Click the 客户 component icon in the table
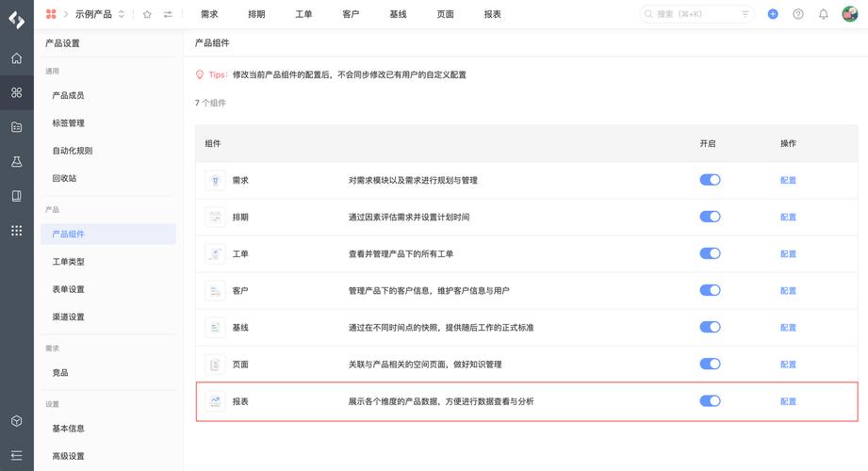 click(x=215, y=290)
